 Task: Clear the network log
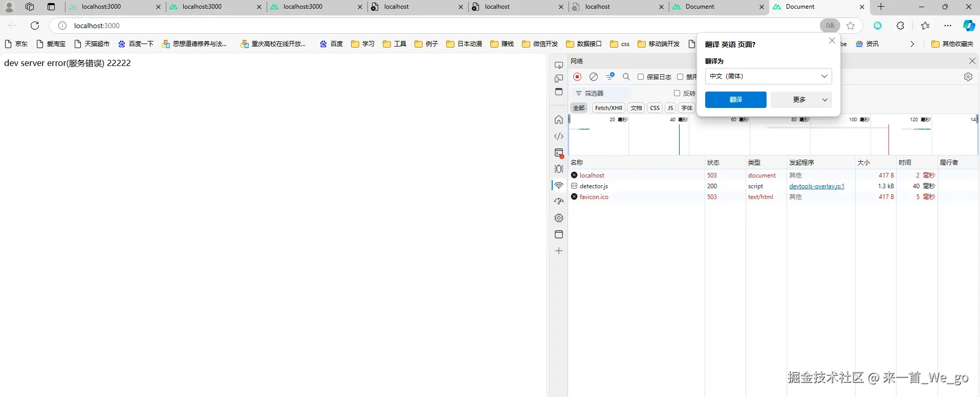594,77
